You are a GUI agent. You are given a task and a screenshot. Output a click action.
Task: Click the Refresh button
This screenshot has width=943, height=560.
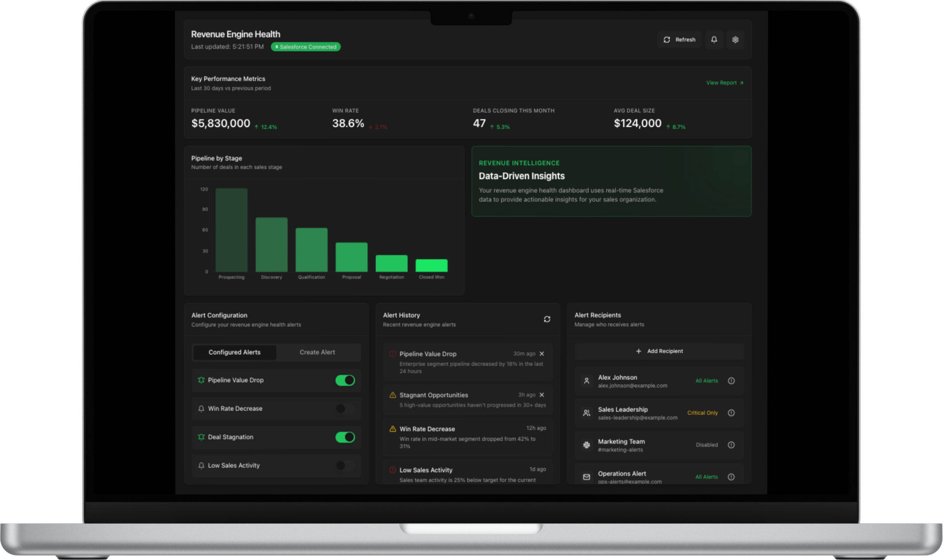click(680, 40)
